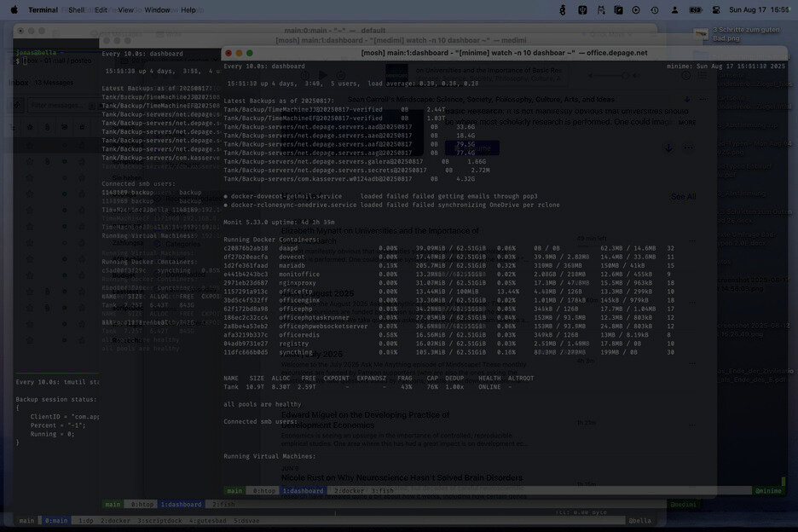Open 4:gutesbad tab in bella window
Image resolution: width=798 pixels, height=532 pixels.
coord(208,521)
